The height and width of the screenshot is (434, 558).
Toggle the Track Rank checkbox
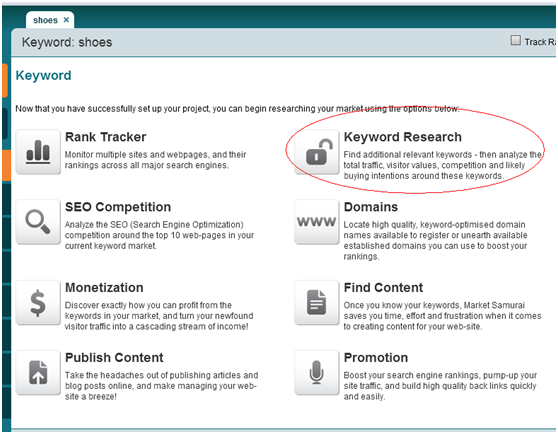coord(515,41)
